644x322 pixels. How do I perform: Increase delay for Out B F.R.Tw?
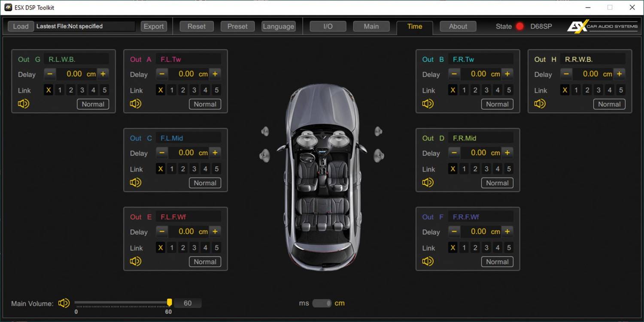pos(507,74)
